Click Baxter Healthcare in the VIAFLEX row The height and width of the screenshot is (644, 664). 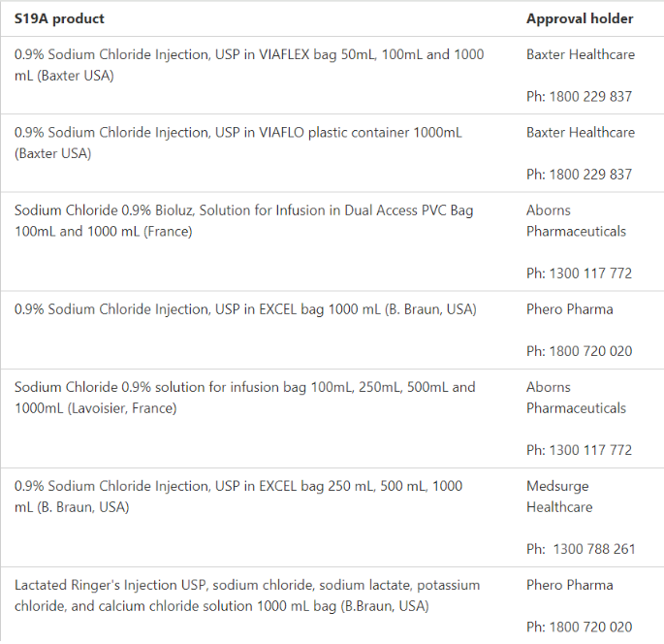(x=581, y=54)
